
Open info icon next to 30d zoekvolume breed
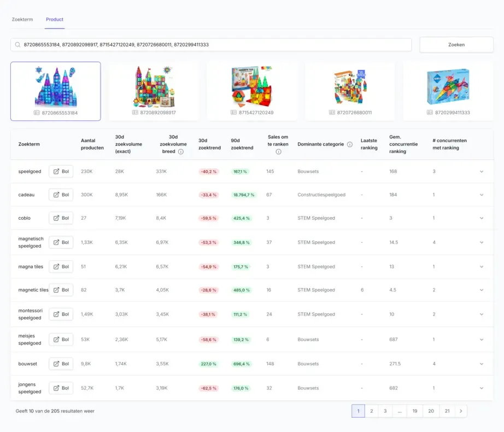point(181,151)
